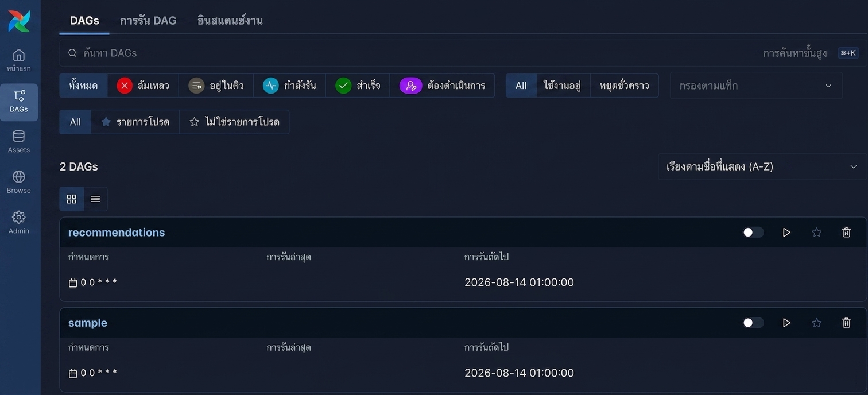Trigger the recommendations DAG run
Screen dimensions: 868x395
(x=786, y=232)
